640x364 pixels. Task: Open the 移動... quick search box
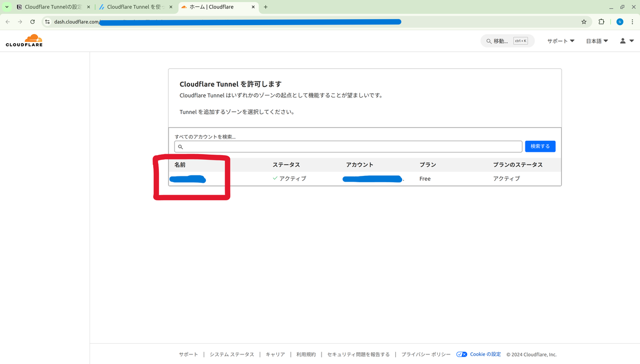point(507,41)
